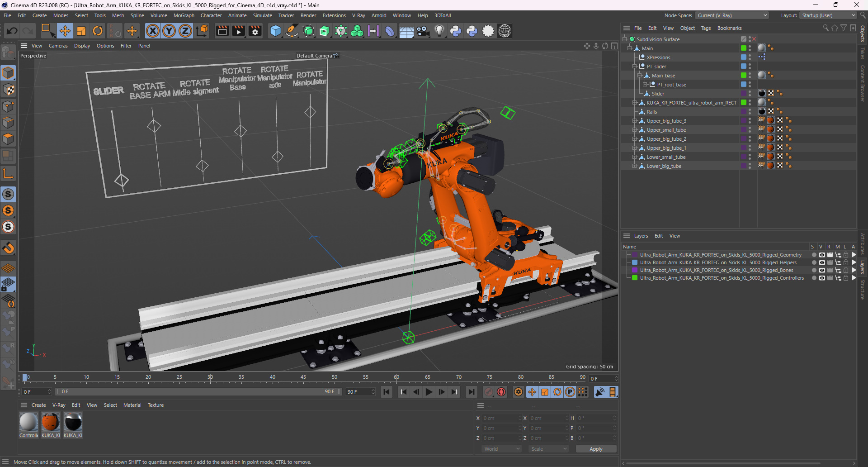Click Render View clapperboard icon

tap(222, 31)
